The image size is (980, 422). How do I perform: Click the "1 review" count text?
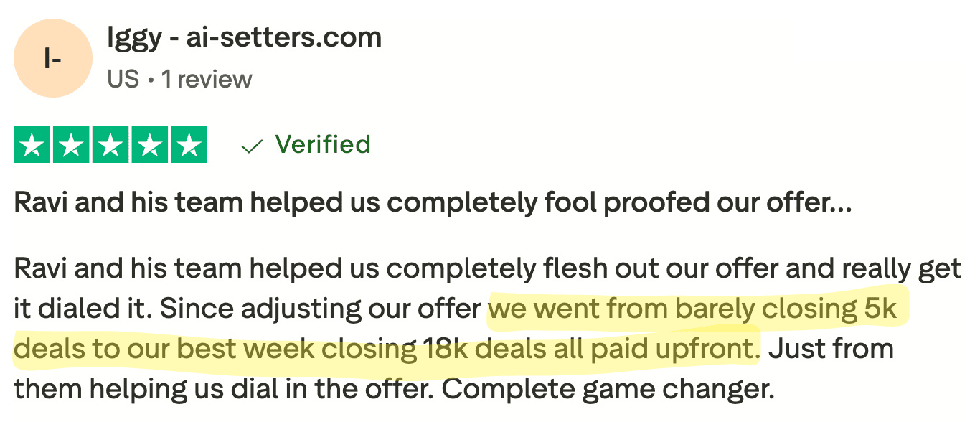[x=207, y=79]
